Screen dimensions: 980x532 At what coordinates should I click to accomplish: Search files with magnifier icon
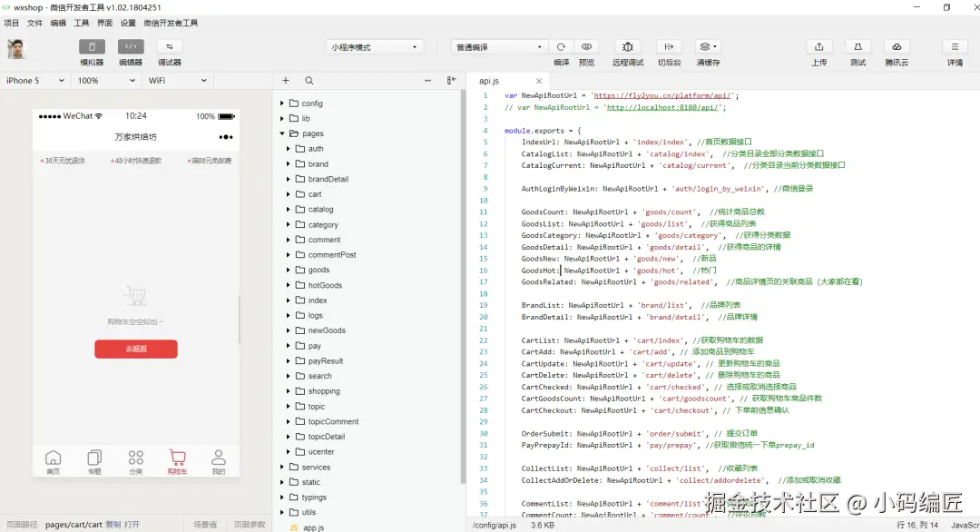click(x=309, y=81)
